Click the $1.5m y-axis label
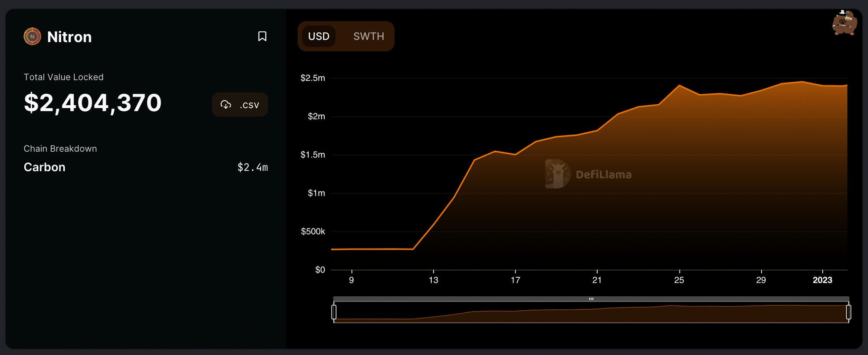Screen dimensions: 868x355 (x=312, y=155)
